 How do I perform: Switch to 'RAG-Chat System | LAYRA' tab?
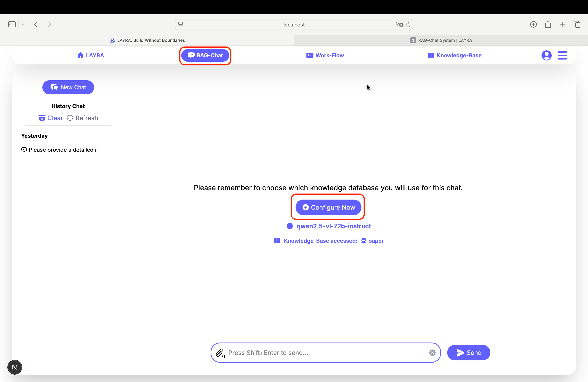point(441,40)
